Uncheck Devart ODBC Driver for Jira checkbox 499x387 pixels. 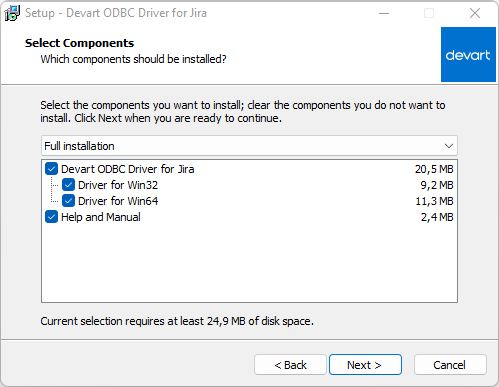[52, 169]
